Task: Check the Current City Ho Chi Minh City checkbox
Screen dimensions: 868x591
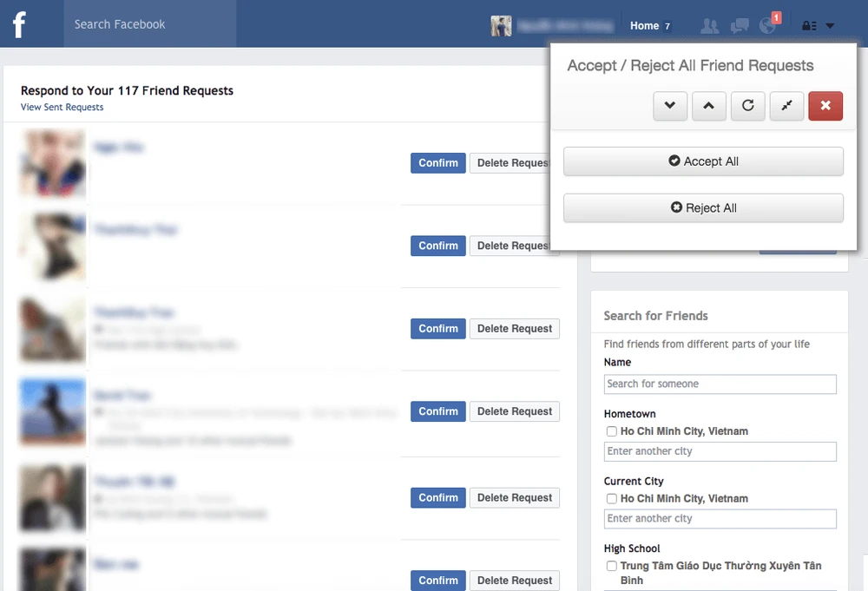Action: point(612,499)
